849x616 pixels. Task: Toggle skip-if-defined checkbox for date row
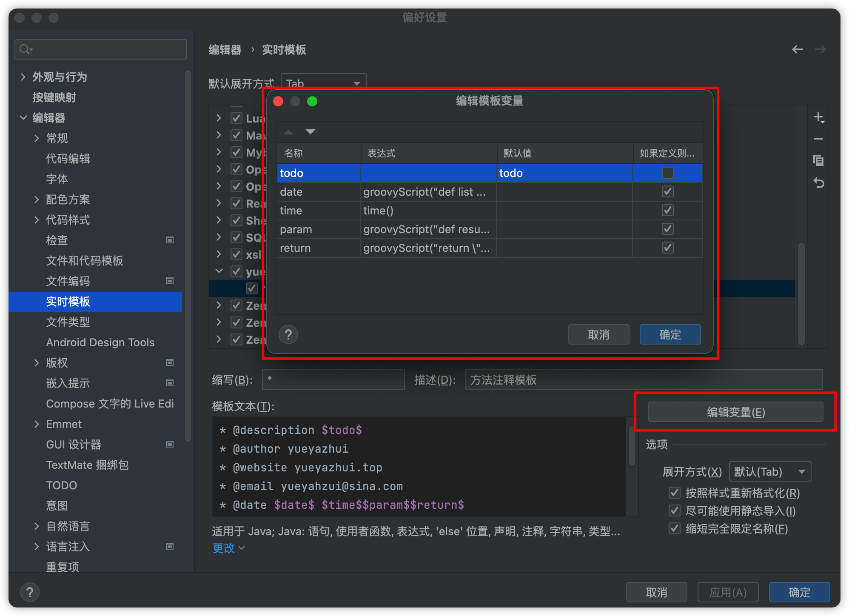coord(668,191)
